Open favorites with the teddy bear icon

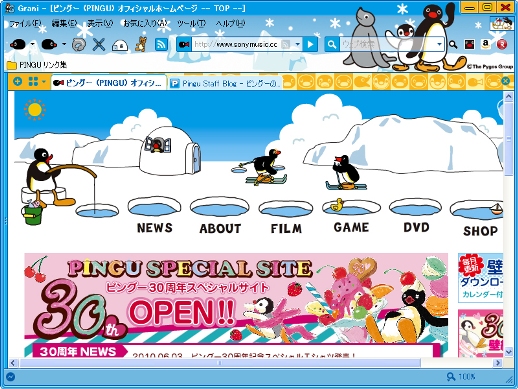click(141, 44)
